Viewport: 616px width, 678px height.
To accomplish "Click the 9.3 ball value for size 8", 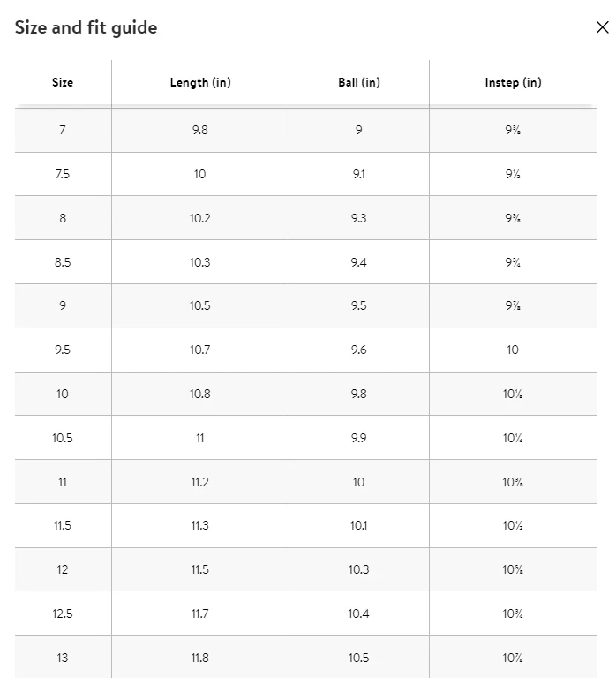I will (358, 218).
